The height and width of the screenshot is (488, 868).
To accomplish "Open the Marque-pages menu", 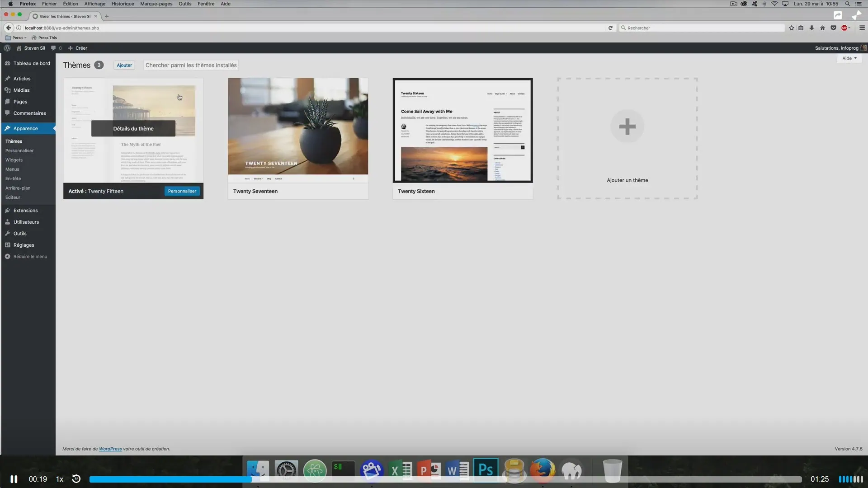I will [x=156, y=4].
